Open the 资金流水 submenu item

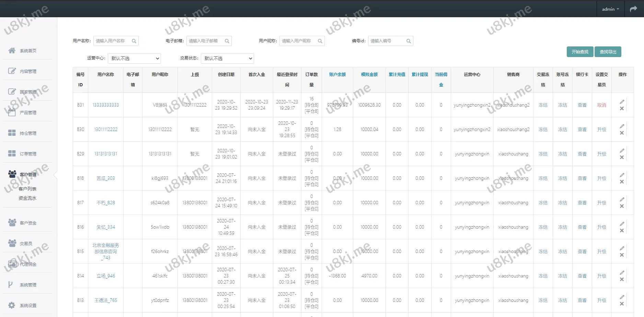coord(28,198)
